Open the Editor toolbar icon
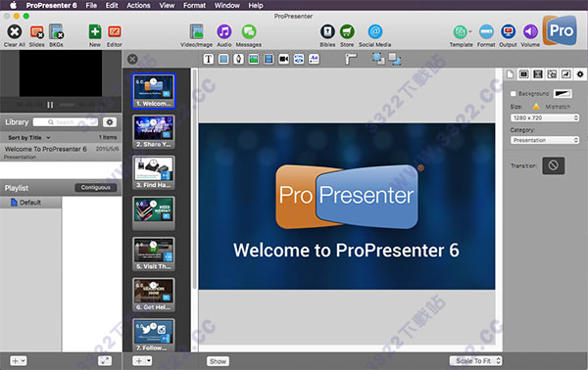Image resolution: width=588 pixels, height=370 pixels. click(115, 32)
